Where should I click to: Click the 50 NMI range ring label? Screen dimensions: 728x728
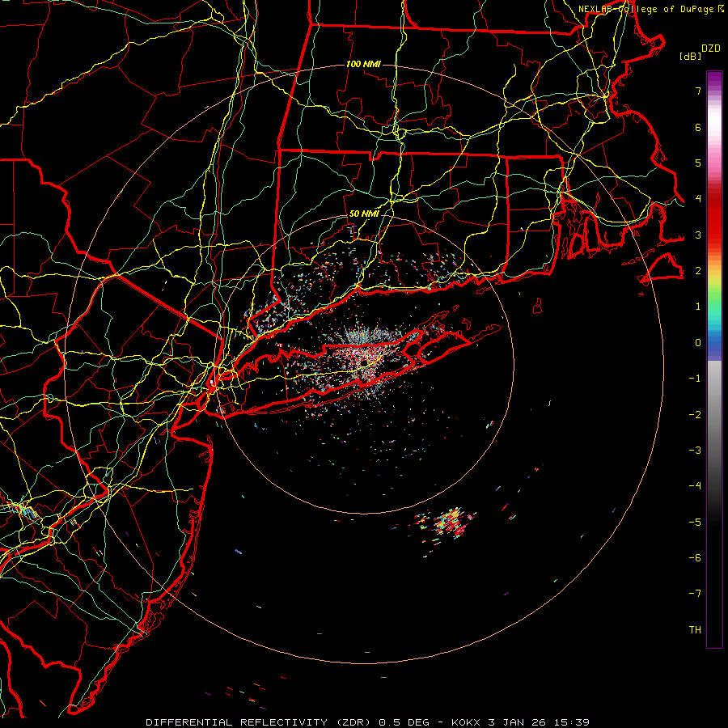(364, 214)
